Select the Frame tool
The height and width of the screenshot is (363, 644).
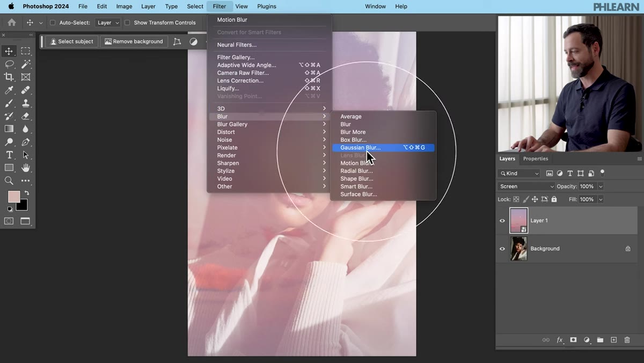point(26,77)
